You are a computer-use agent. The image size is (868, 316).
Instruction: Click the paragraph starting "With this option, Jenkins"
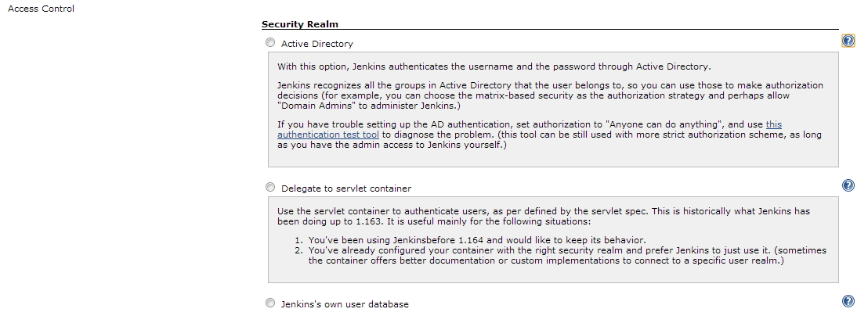pyautogui.click(x=494, y=66)
